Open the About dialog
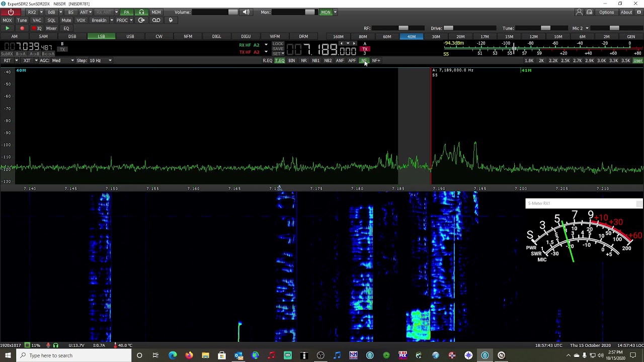The height and width of the screenshot is (362, 644). pyautogui.click(x=626, y=12)
